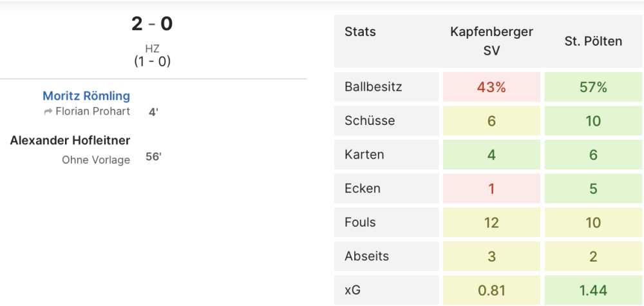The image size is (644, 306).
Task: Click the halftime score (1 - 0)
Action: coord(152,62)
